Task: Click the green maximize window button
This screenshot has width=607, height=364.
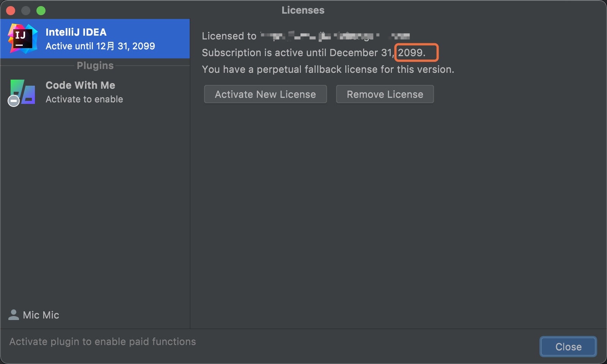Action: tap(41, 11)
